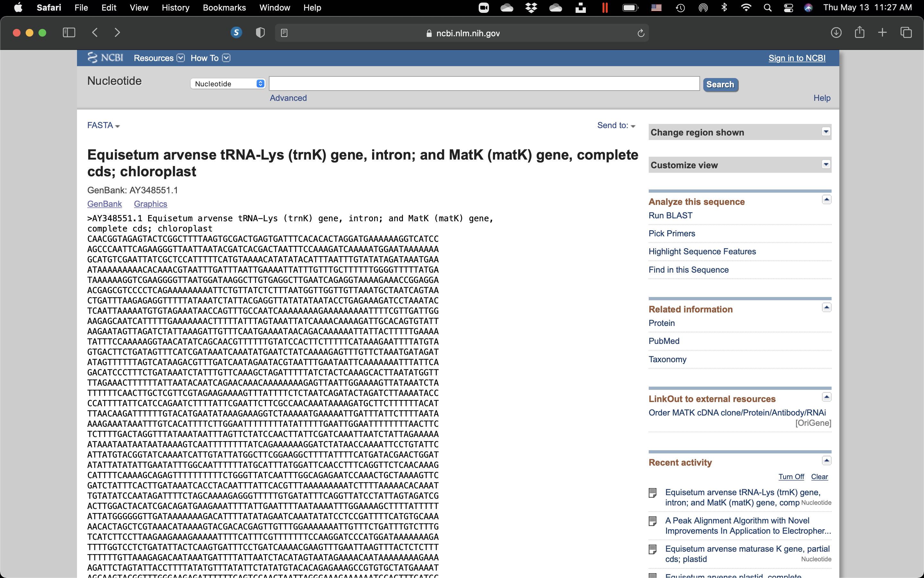This screenshot has height=578, width=924.
Task: Open the US input source flag menu
Action: [x=656, y=8]
